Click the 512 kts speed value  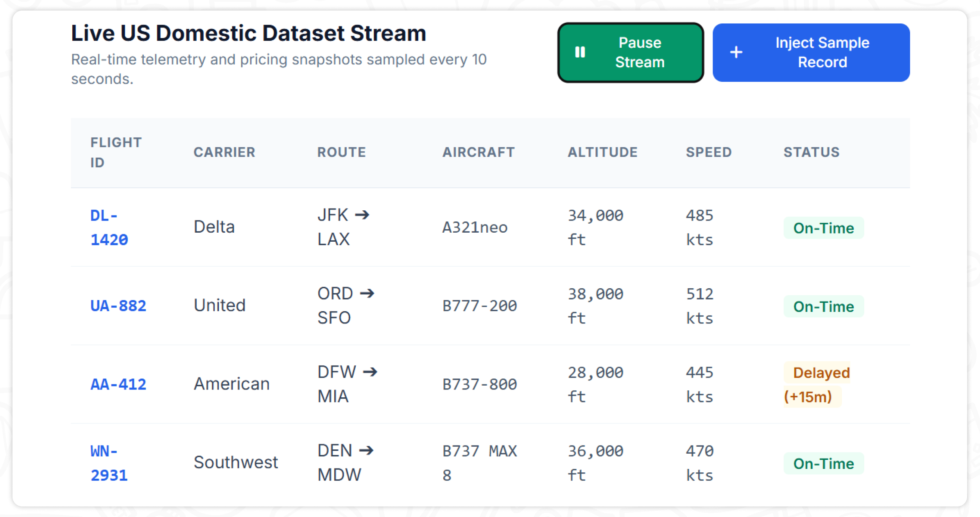pos(700,306)
